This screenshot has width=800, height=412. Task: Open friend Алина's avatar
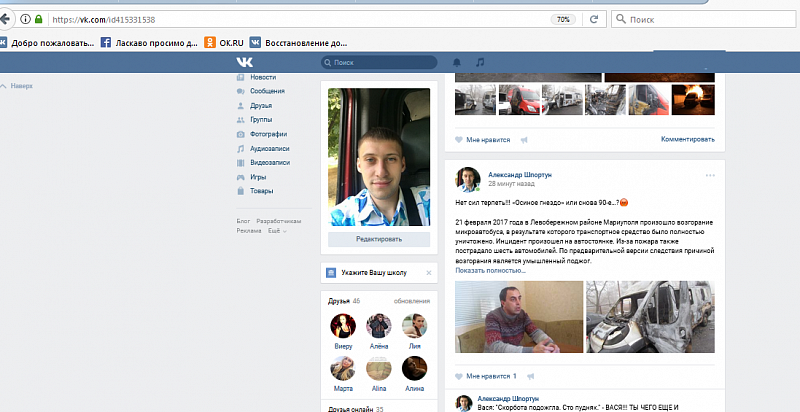(x=414, y=368)
